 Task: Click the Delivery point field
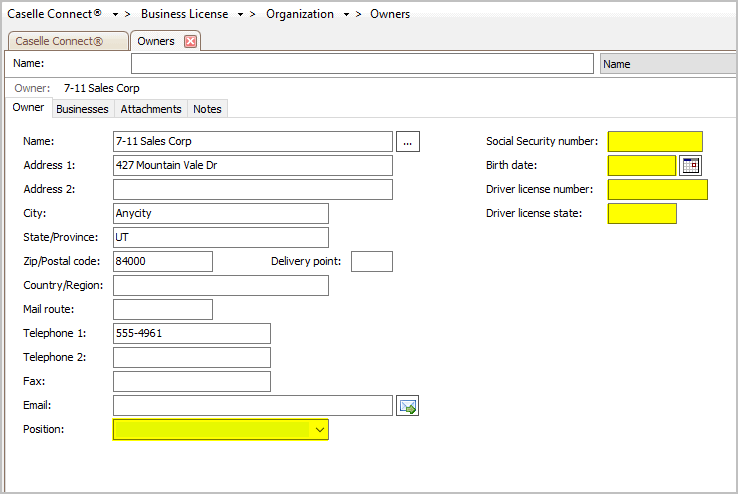click(x=372, y=262)
